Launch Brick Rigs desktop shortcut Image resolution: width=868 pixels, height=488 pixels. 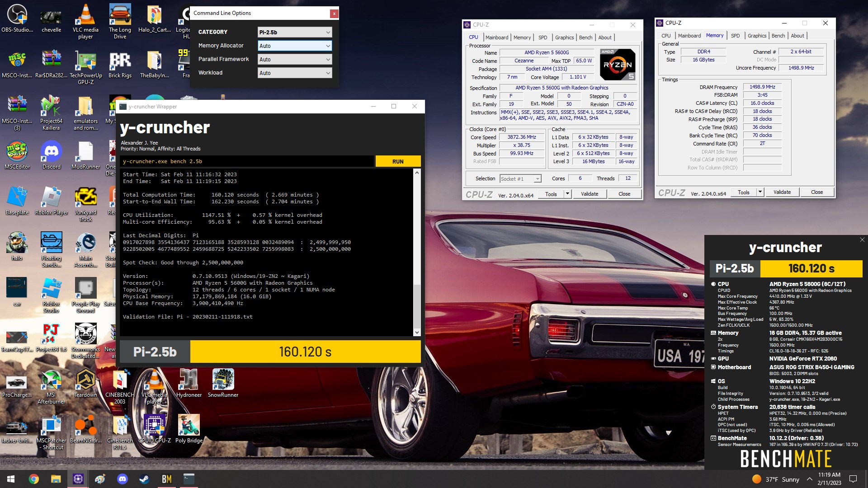click(x=120, y=64)
